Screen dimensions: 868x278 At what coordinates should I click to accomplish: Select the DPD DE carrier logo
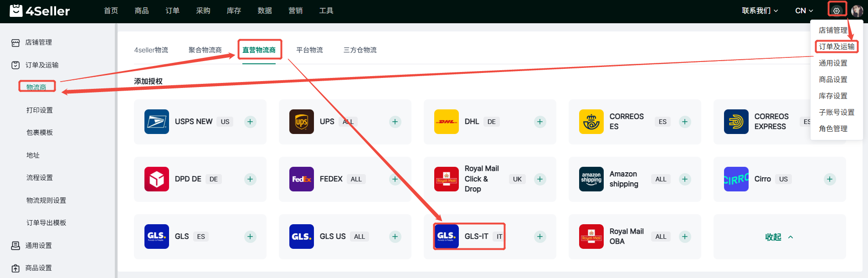(x=157, y=179)
